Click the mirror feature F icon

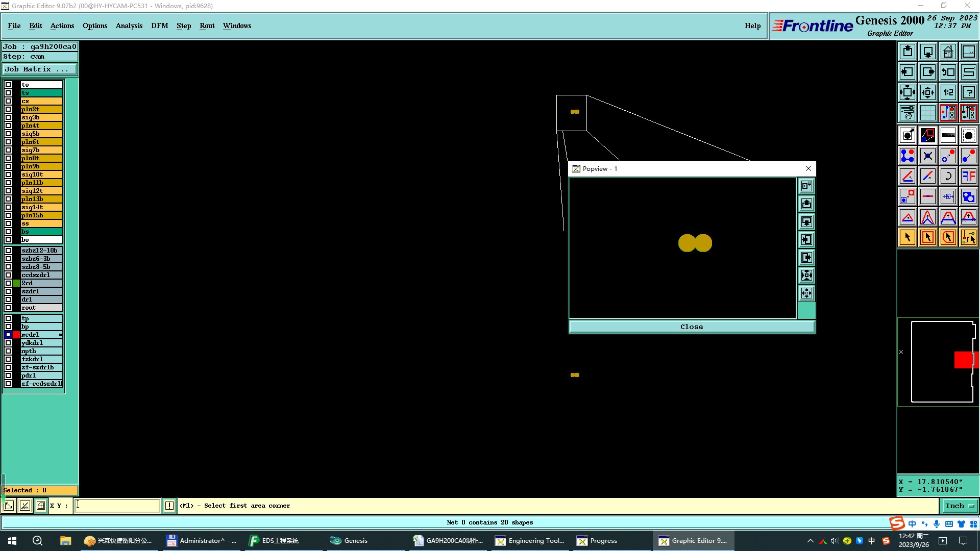pyautogui.click(x=968, y=176)
